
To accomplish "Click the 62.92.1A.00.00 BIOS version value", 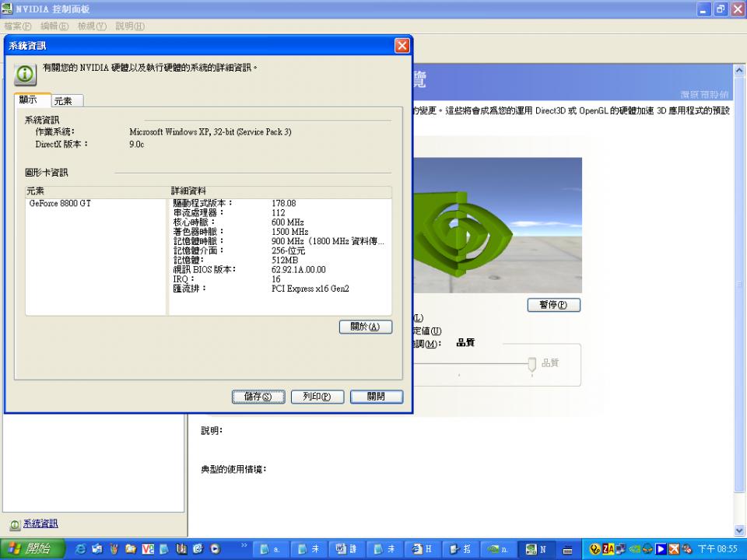I will 298,270.
